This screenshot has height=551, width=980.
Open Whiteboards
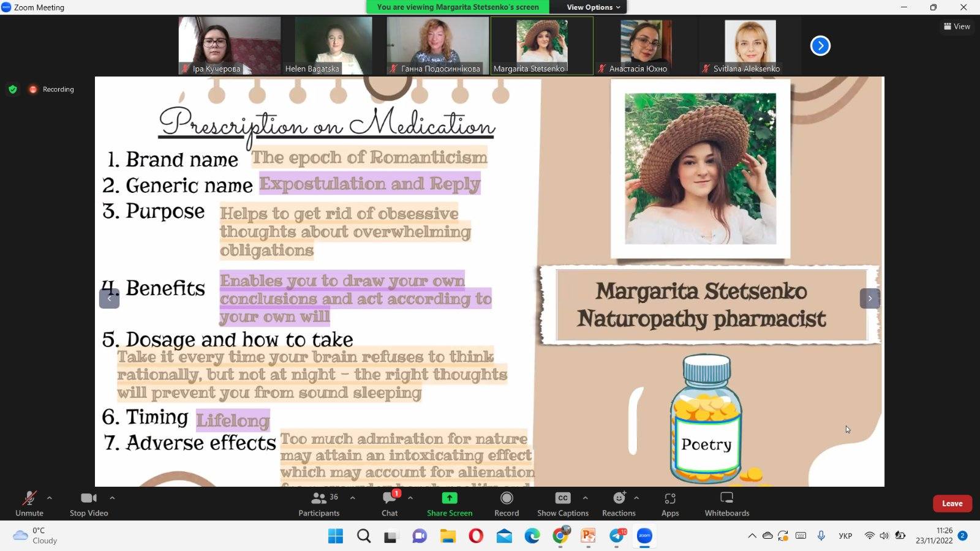[726, 504]
